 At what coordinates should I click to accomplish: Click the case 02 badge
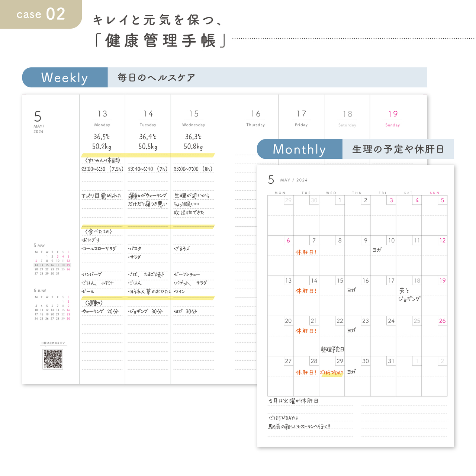click(41, 15)
